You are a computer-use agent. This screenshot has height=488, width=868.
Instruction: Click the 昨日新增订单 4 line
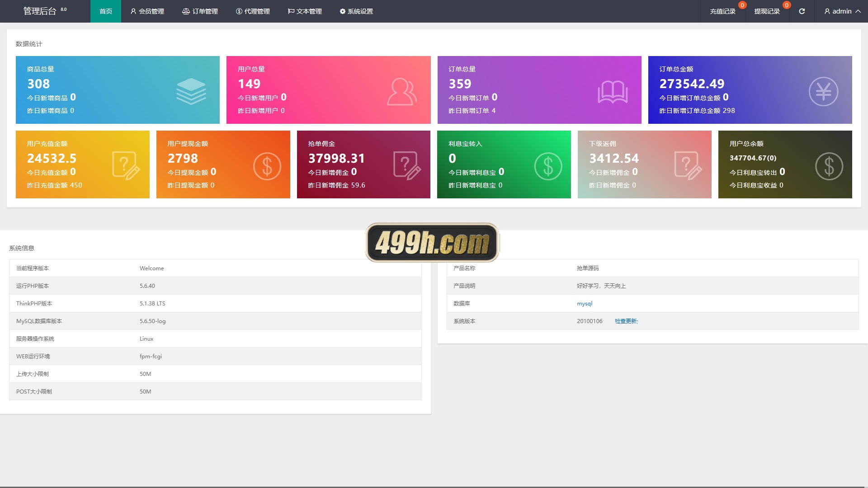(472, 111)
